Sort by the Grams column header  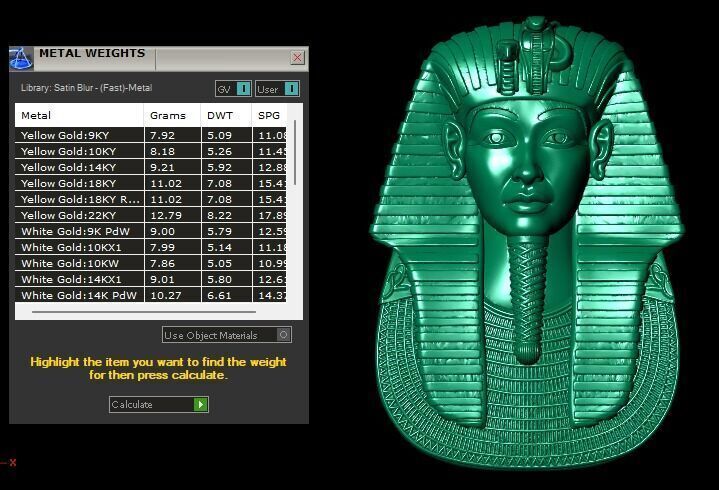172,116
